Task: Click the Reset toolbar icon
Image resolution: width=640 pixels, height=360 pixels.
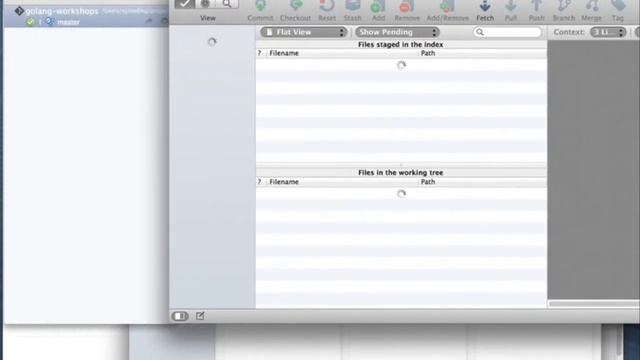Action: click(x=327, y=6)
